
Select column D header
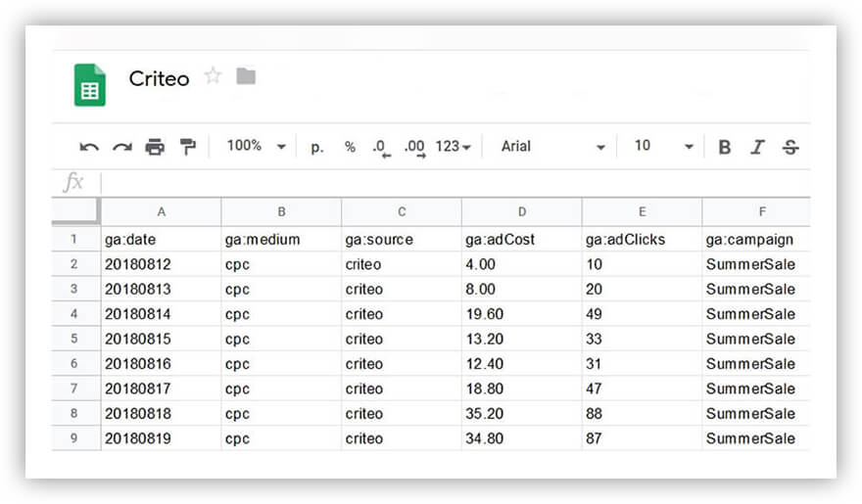[x=522, y=212]
